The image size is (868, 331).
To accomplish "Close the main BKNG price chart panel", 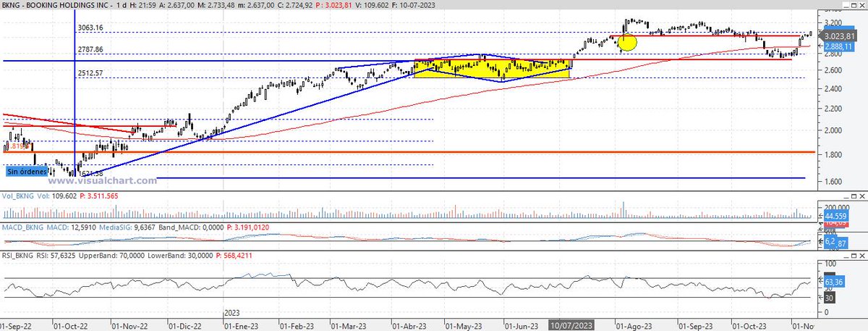I will 862,6.
